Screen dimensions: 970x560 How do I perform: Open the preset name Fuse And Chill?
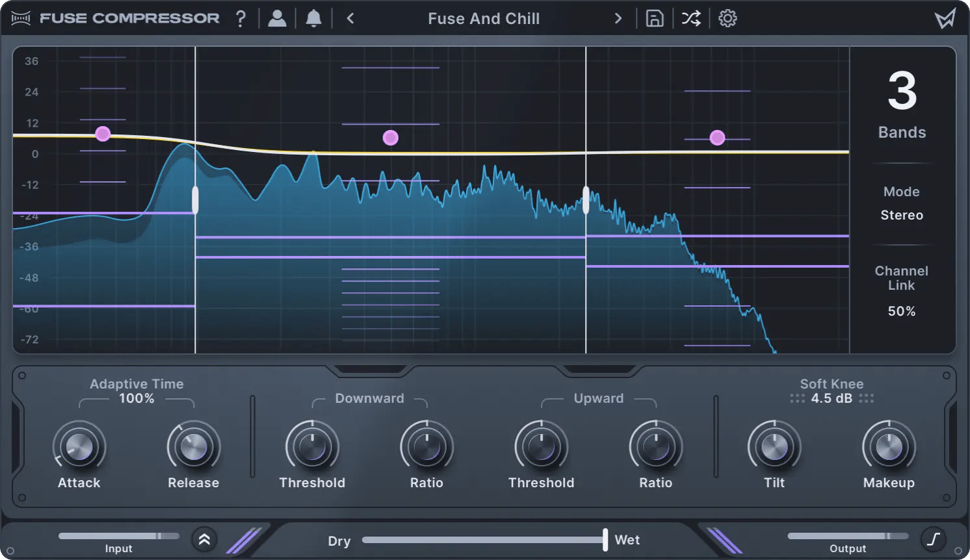tap(484, 18)
